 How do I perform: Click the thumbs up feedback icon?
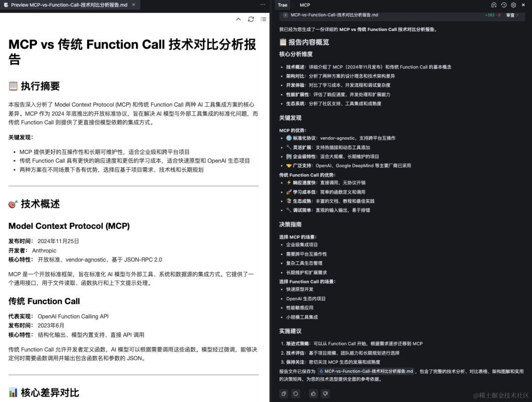pos(313,394)
